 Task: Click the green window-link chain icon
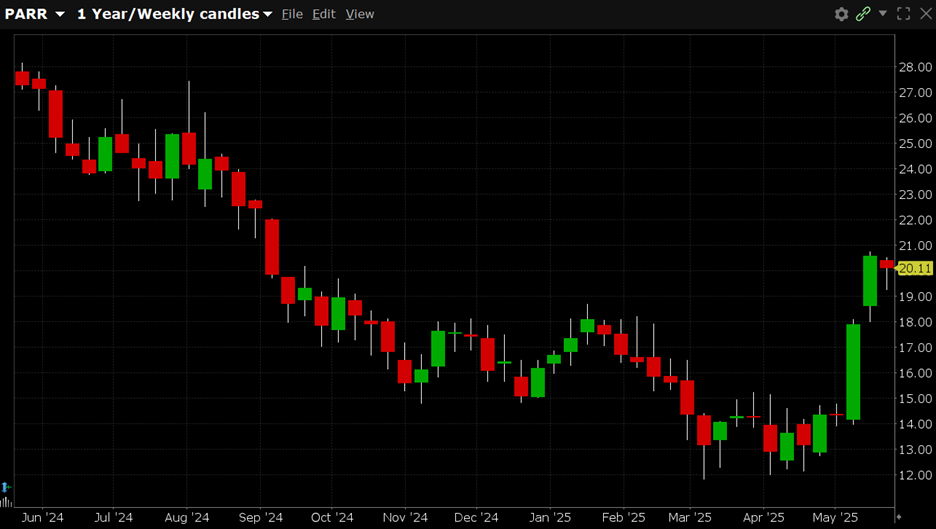click(863, 14)
